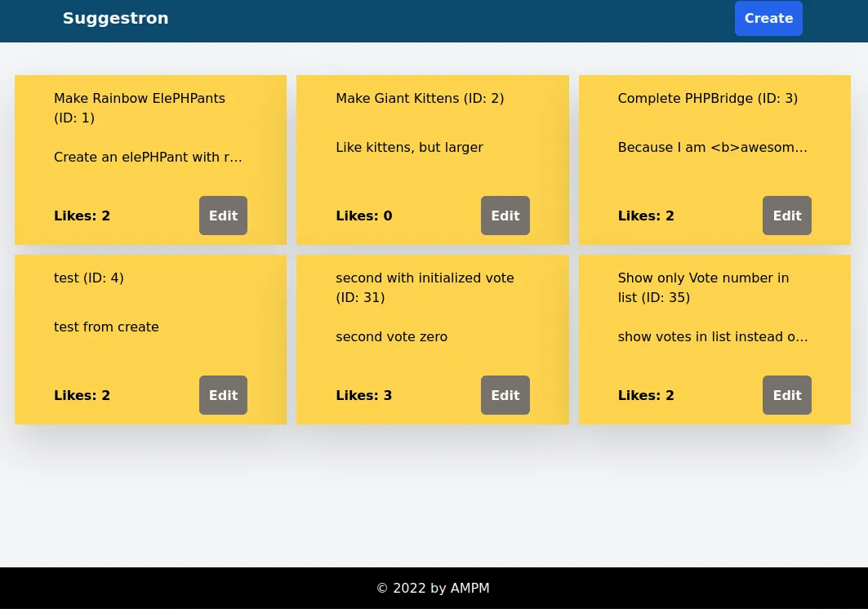Screen dimensions: 868x609
Task: Edit the Make Giant Kittens suggestion
Action: [505, 216]
